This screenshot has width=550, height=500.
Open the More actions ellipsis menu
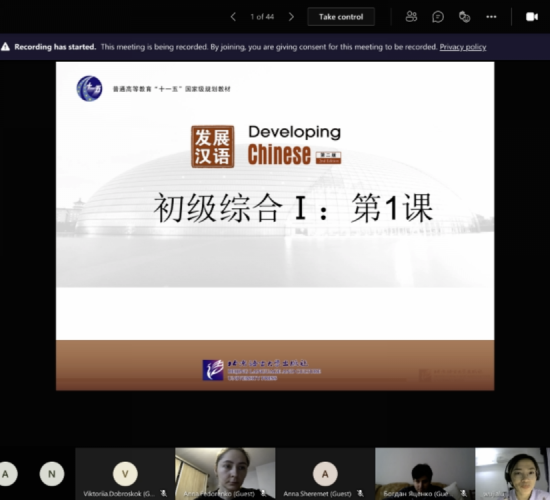click(x=491, y=16)
